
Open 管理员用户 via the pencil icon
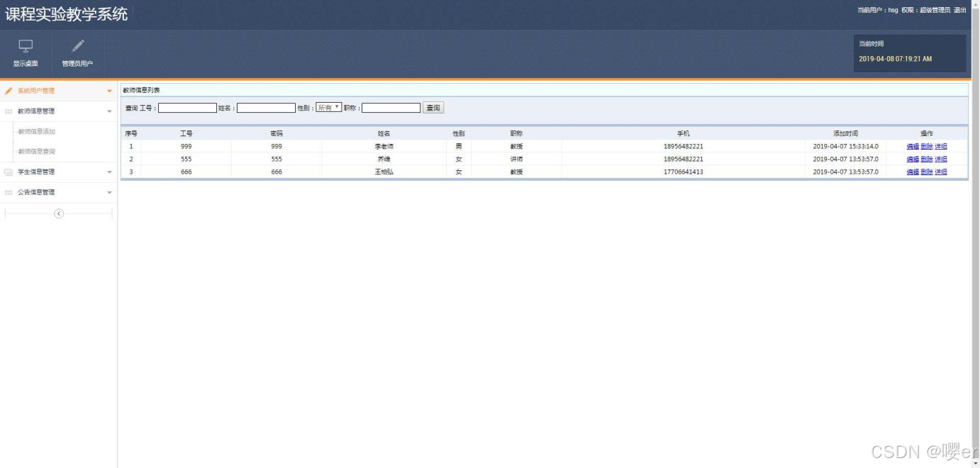[78, 46]
